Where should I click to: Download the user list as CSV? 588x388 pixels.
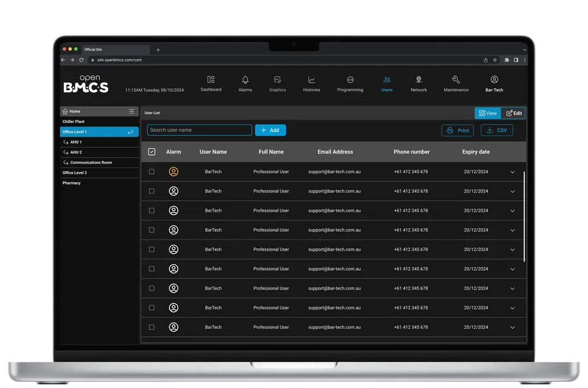point(497,130)
